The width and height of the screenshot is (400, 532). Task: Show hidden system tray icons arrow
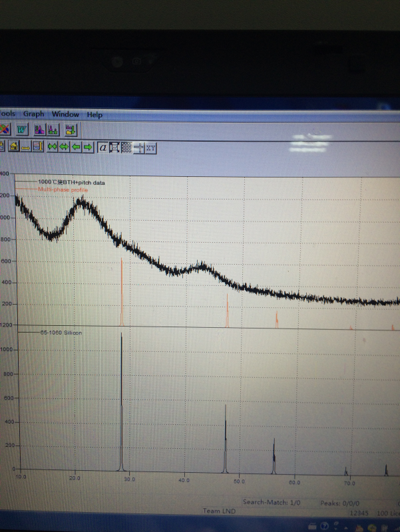[x=345, y=527]
